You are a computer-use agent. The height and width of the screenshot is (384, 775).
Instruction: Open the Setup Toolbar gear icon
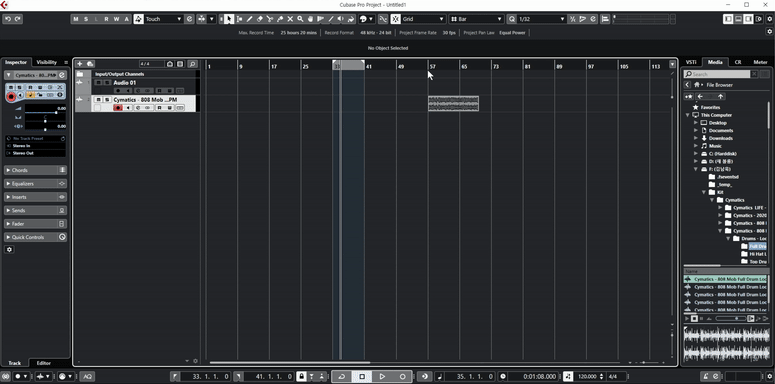[x=770, y=19]
